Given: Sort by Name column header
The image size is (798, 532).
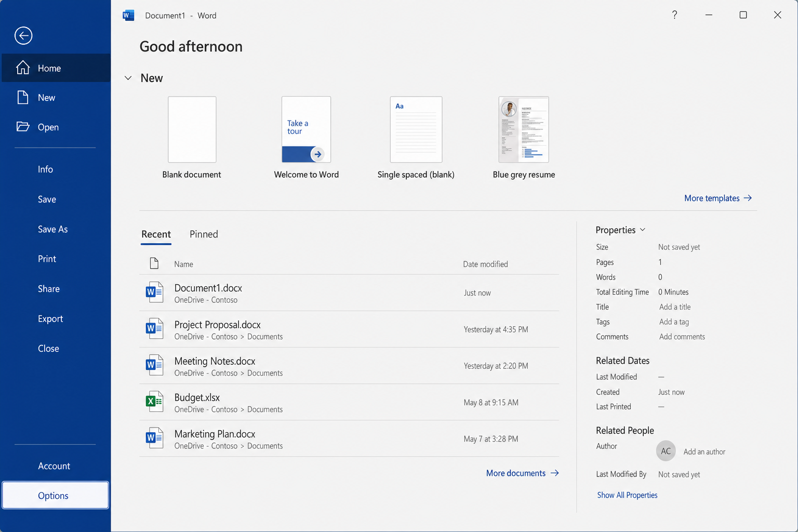Looking at the screenshot, I should point(183,264).
